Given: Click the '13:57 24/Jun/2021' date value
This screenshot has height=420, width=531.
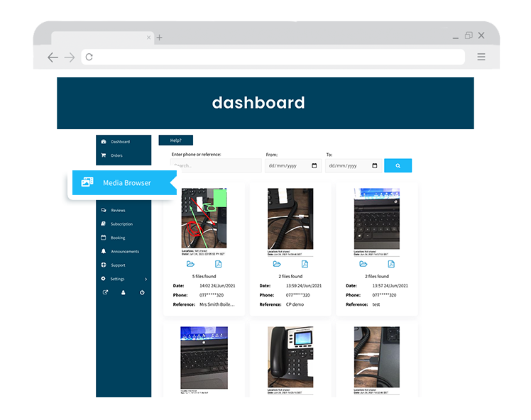Looking at the screenshot, I should click(x=390, y=286).
